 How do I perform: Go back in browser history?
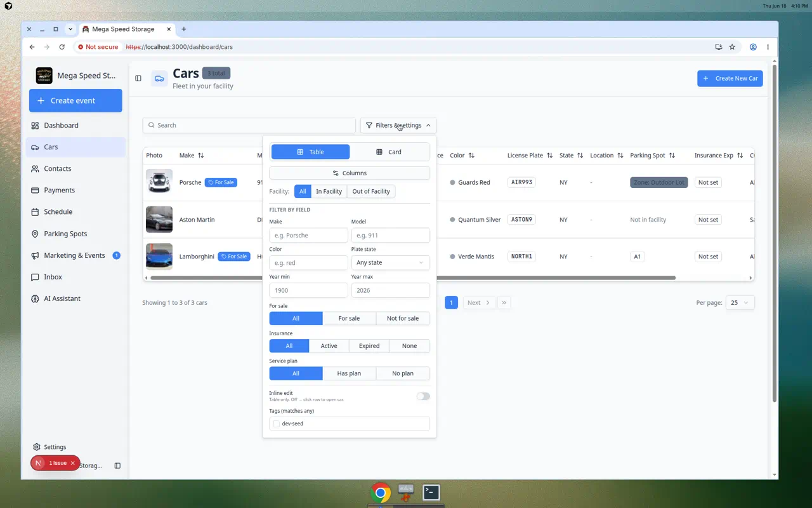pos(32,47)
